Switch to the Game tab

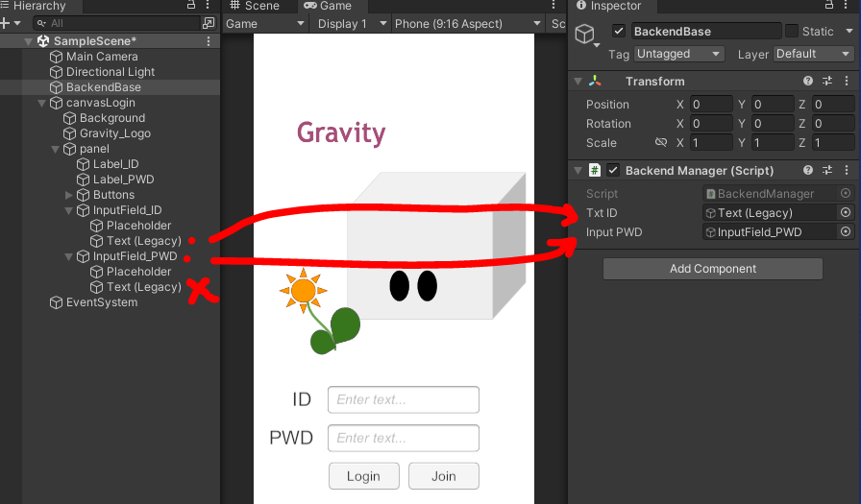(328, 6)
